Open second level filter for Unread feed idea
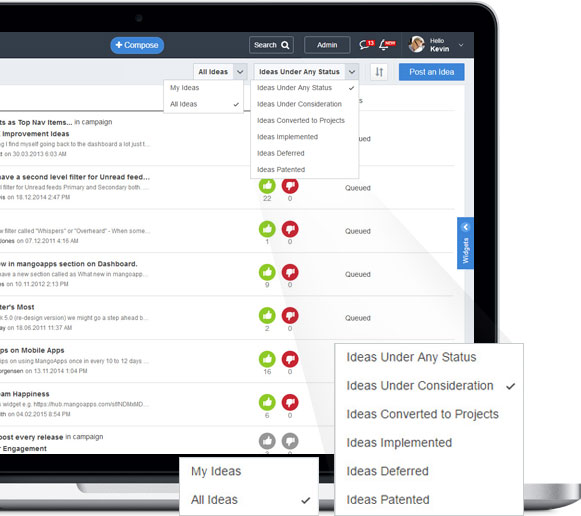The height and width of the screenshot is (516, 581). pos(75,177)
